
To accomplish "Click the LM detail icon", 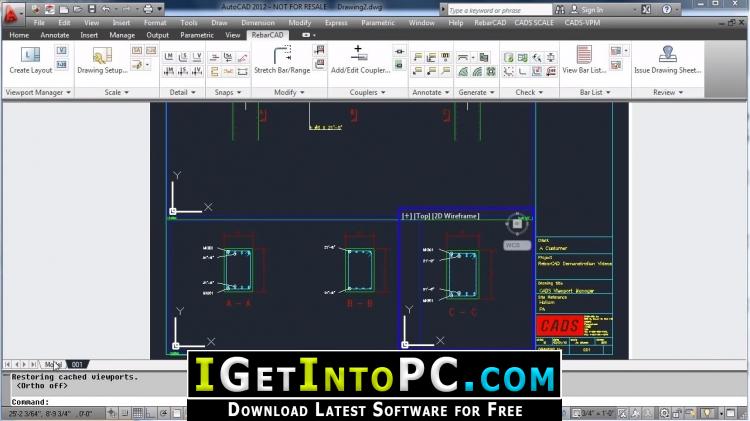I will point(168,57).
